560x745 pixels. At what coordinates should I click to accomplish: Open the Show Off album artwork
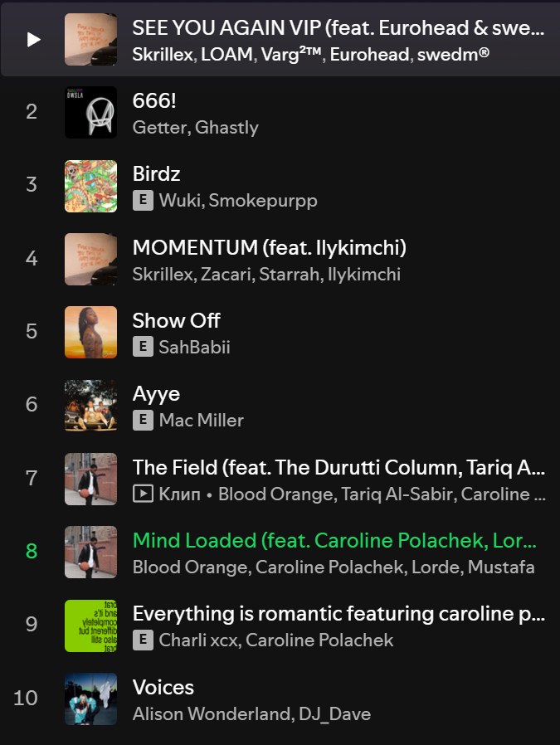coord(90,332)
